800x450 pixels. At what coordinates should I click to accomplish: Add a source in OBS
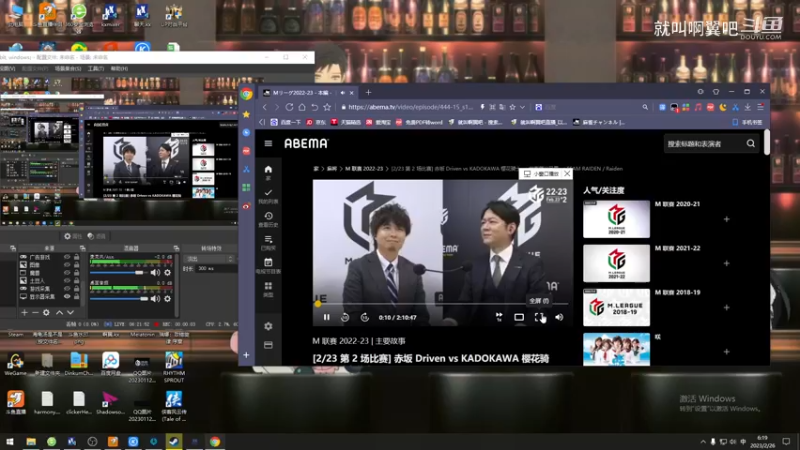[x=24, y=312]
